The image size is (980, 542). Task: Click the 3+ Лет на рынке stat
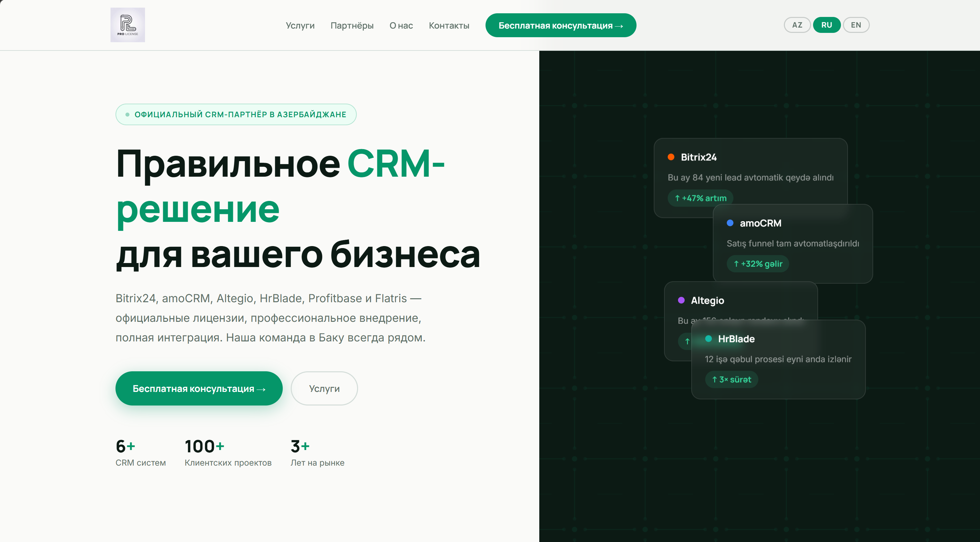click(317, 453)
